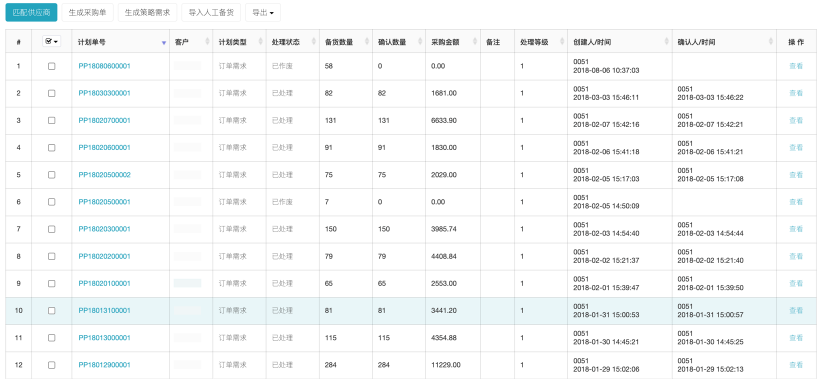Viewport: 821px width, 379px height.
Task: Open plan PP18020200001 link
Action: pos(104,256)
